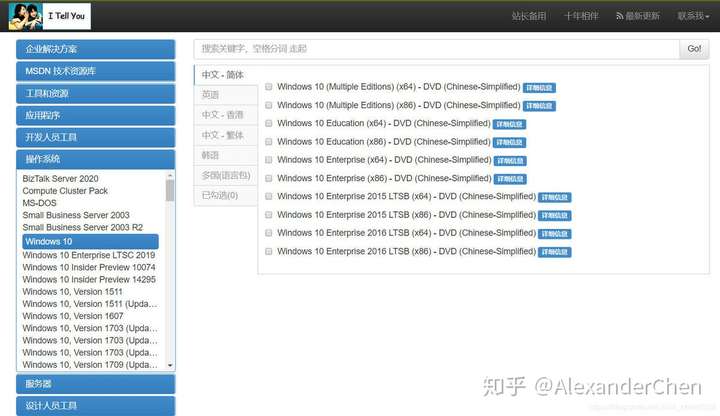The height and width of the screenshot is (416, 720).
Task: Expand the 应用程序 category
Action: pyautogui.click(x=96, y=115)
